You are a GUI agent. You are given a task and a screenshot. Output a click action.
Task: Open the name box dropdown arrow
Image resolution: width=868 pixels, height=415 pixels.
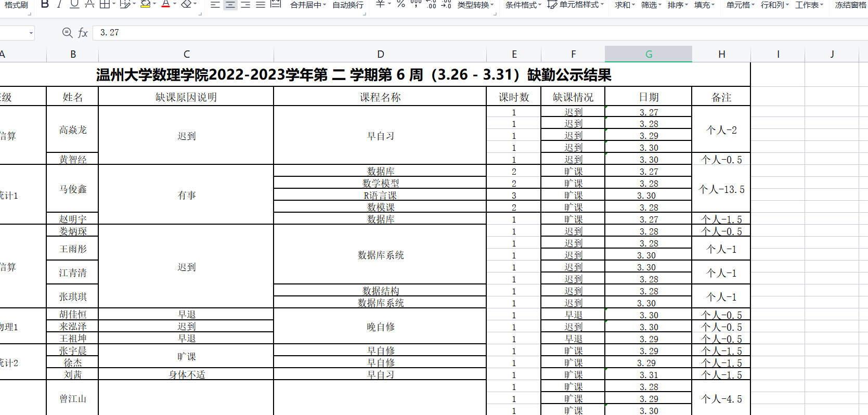pyautogui.click(x=31, y=33)
